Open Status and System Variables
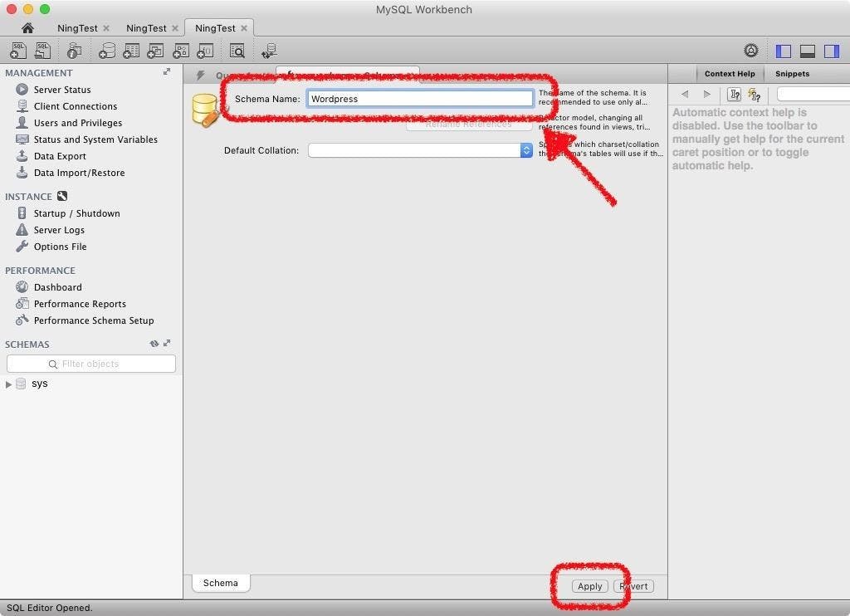Image resolution: width=850 pixels, height=616 pixels. tap(95, 139)
